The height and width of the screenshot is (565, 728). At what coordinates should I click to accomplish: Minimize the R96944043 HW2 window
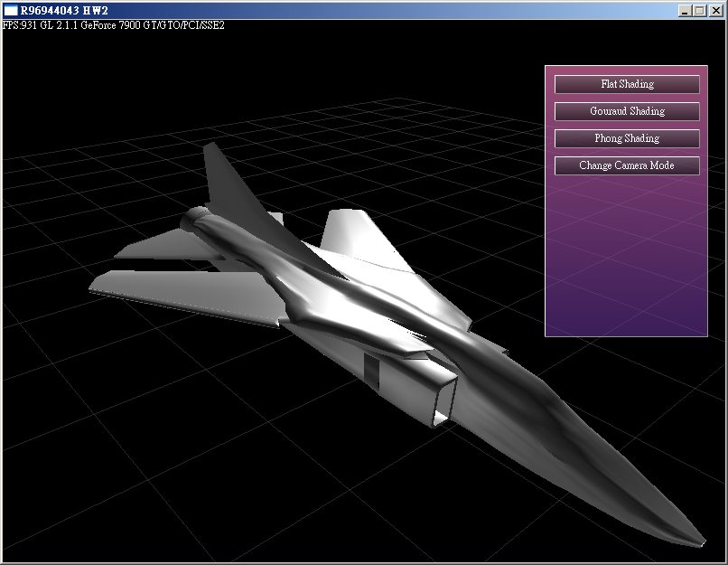pos(684,11)
